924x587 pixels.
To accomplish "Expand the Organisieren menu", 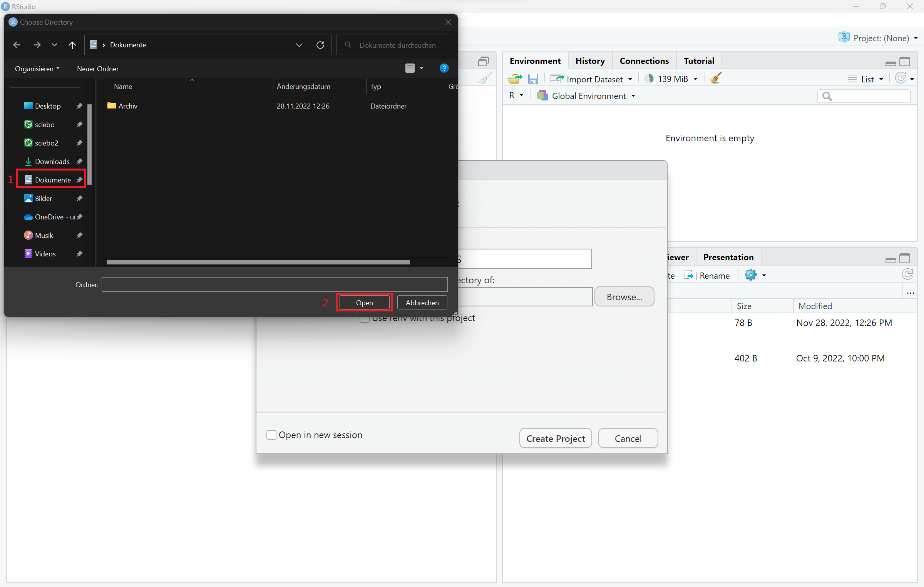I will click(37, 69).
